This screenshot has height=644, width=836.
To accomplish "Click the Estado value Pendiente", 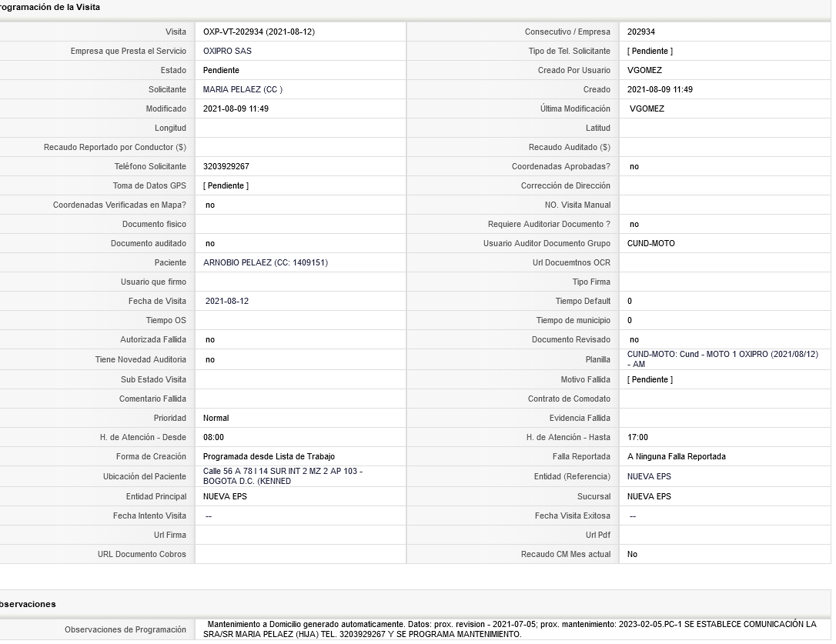I will coord(221,70).
